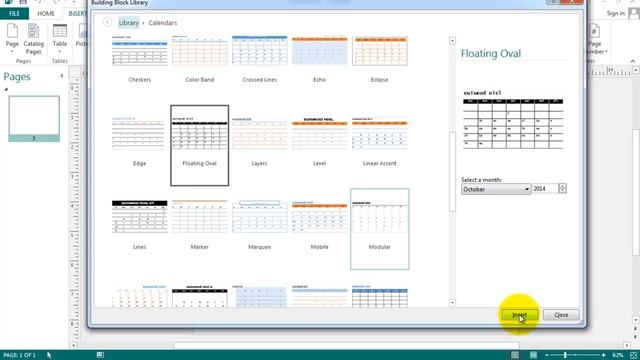Click the Insert button in Building Block Library
Screen dimensions: 640x360
click(x=520, y=315)
